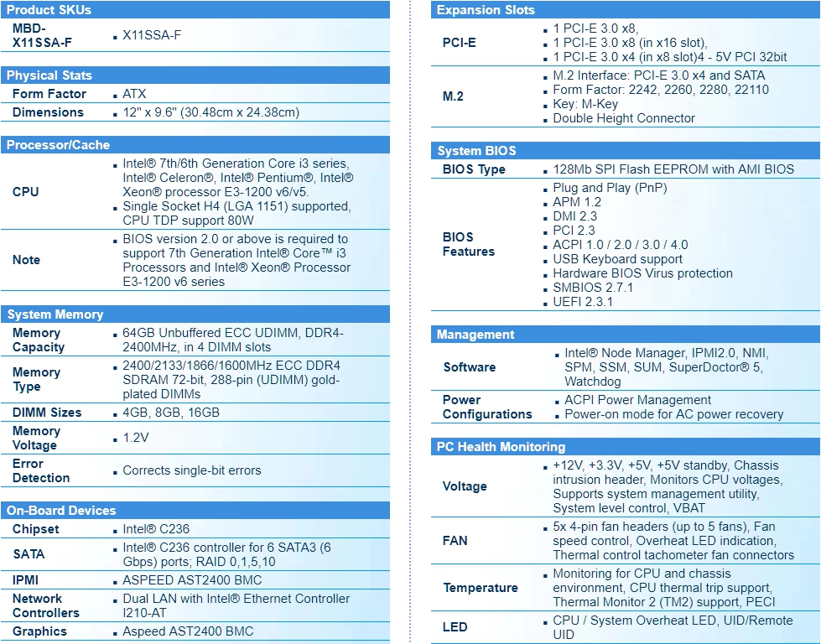Click the On-Board Devices header
Screen dimensions: 821x644
[61, 511]
